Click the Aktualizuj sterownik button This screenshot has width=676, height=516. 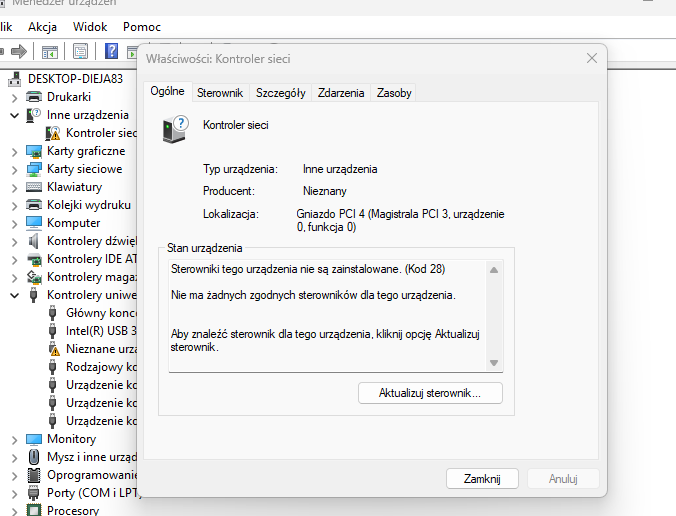point(430,393)
